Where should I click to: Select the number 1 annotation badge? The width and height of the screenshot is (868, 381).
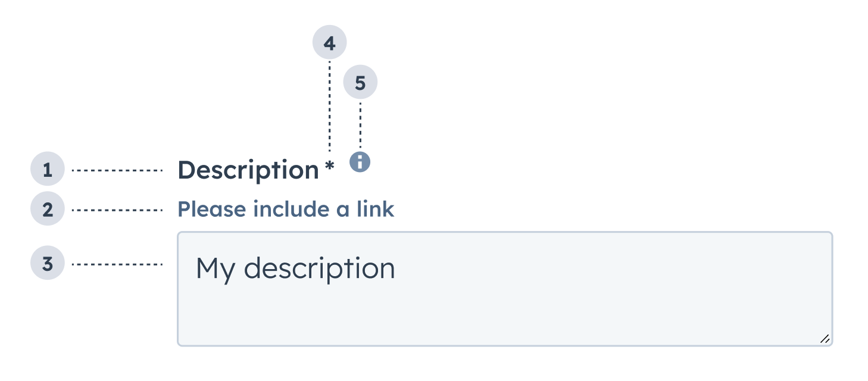(x=47, y=170)
